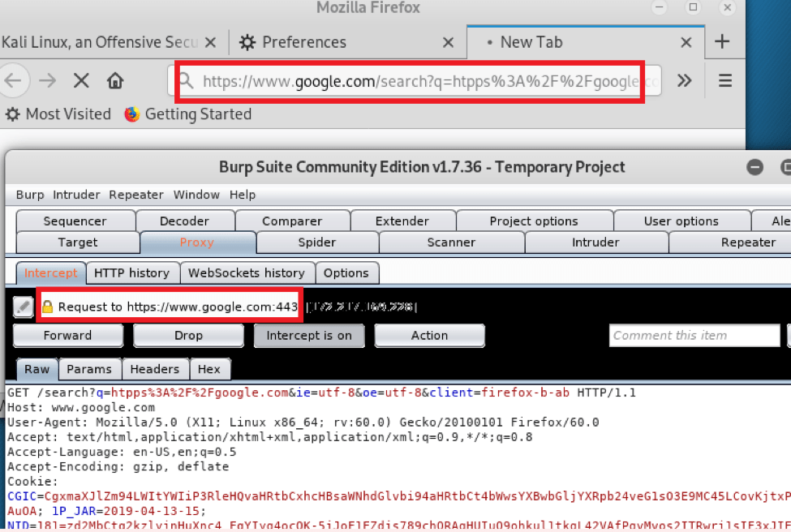Click the User-Agent header line
Screen dimensions: 791x532
(x=303, y=422)
